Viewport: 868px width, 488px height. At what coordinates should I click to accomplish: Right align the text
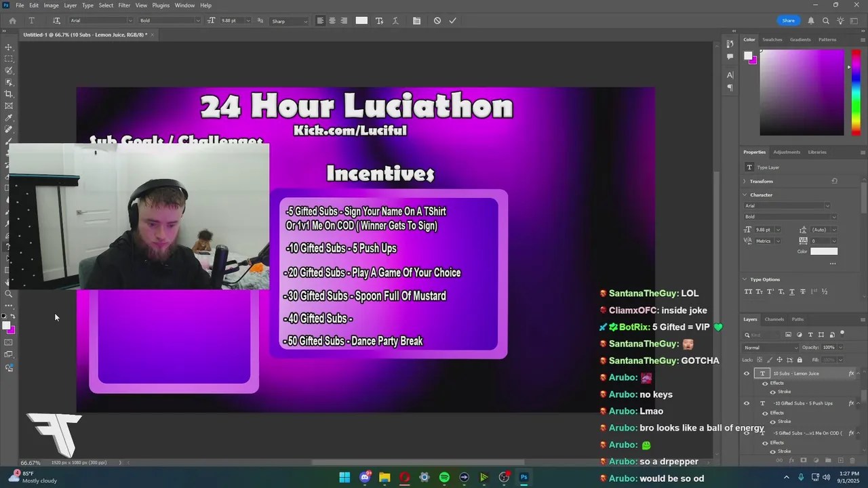click(344, 21)
